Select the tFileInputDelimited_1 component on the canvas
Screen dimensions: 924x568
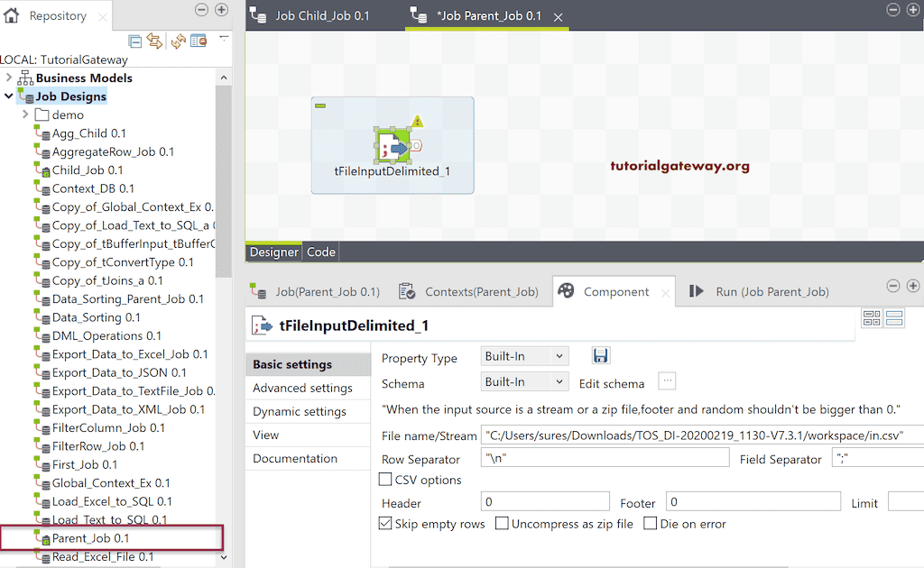pos(392,144)
